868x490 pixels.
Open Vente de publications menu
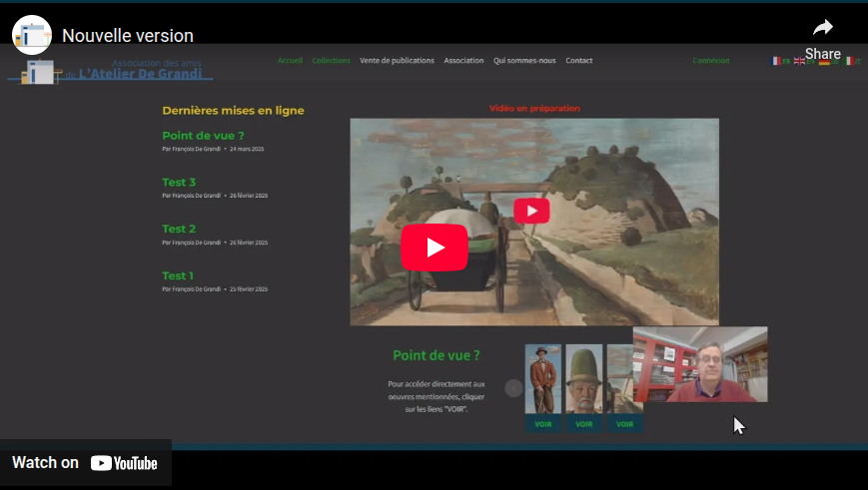[x=397, y=60]
